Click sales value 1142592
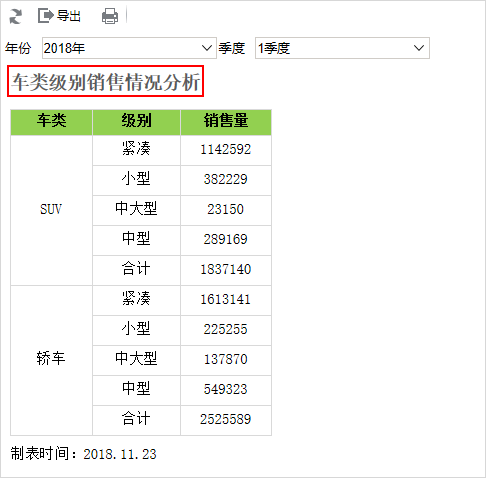The width and height of the screenshot is (486, 478). pos(226,149)
